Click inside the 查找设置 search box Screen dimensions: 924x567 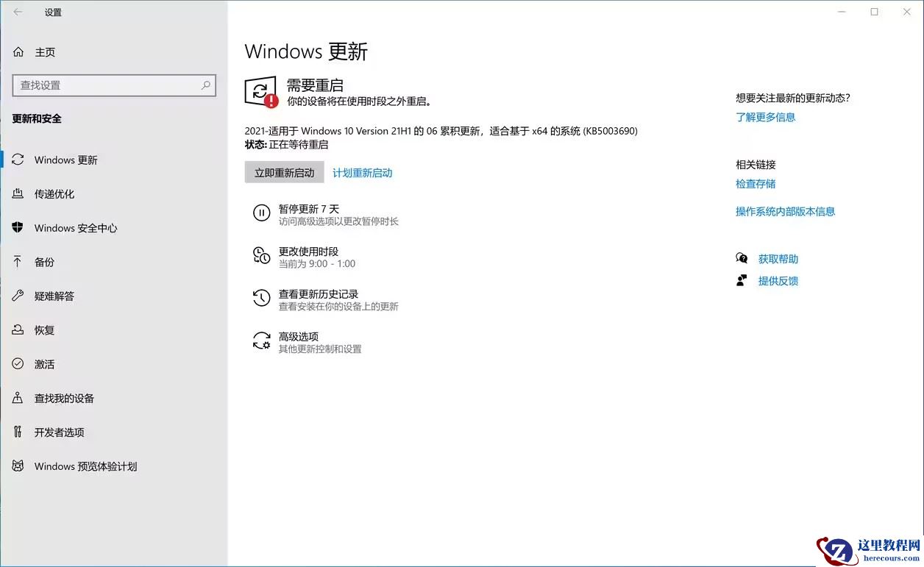110,85
